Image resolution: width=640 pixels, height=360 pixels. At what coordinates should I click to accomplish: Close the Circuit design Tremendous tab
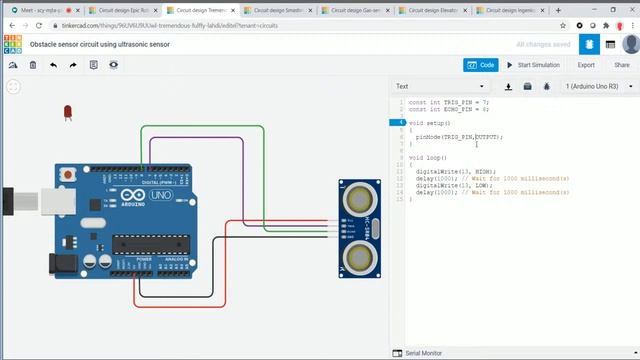233,11
